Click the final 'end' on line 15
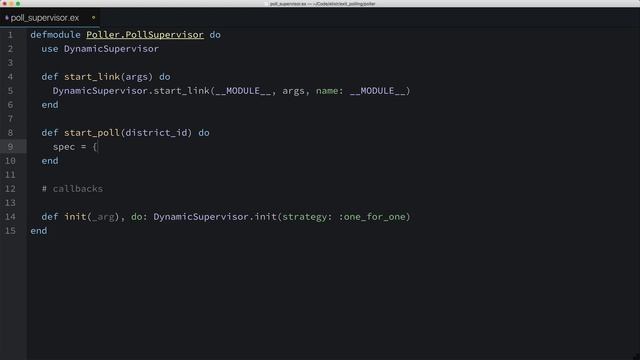This screenshot has height=360, width=640. click(x=39, y=231)
